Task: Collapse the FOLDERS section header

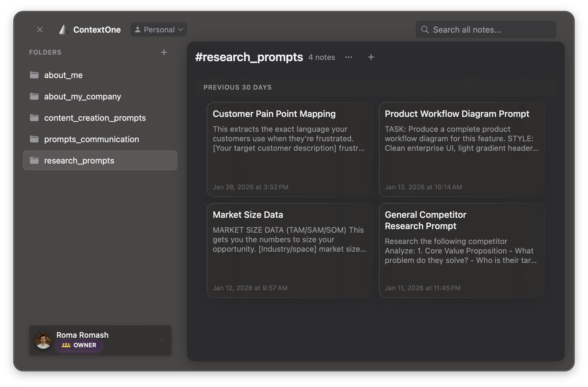Action: click(x=45, y=52)
